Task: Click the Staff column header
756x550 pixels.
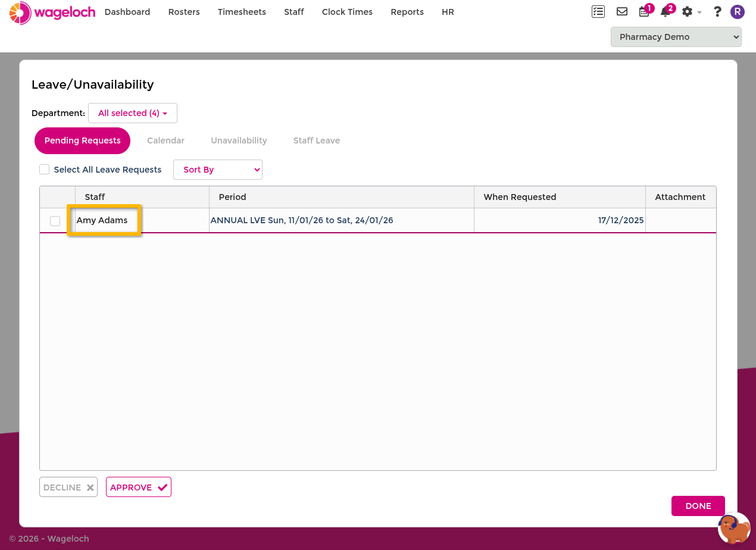Action: [142, 197]
